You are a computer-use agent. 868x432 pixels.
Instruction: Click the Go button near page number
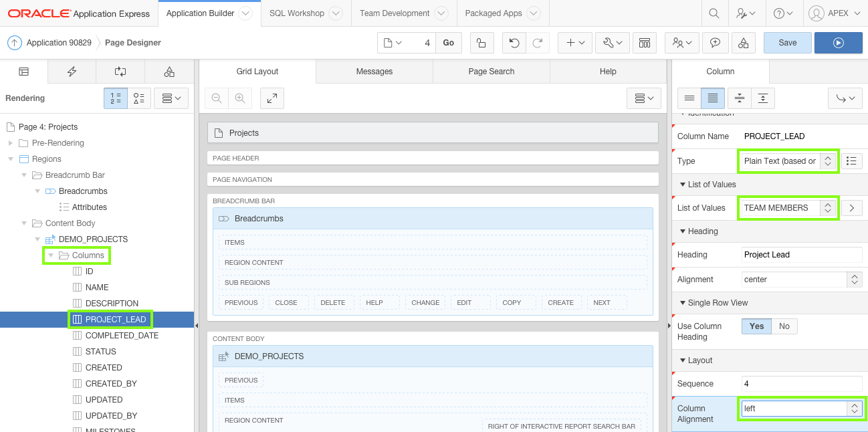coord(448,42)
